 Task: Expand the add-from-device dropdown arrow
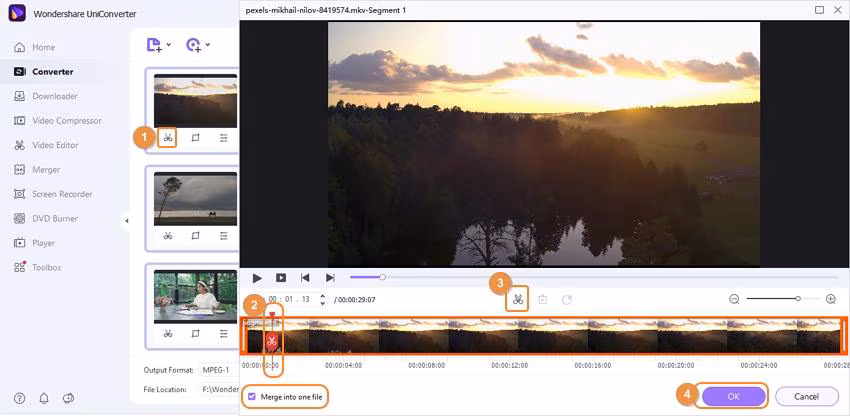[x=208, y=45]
